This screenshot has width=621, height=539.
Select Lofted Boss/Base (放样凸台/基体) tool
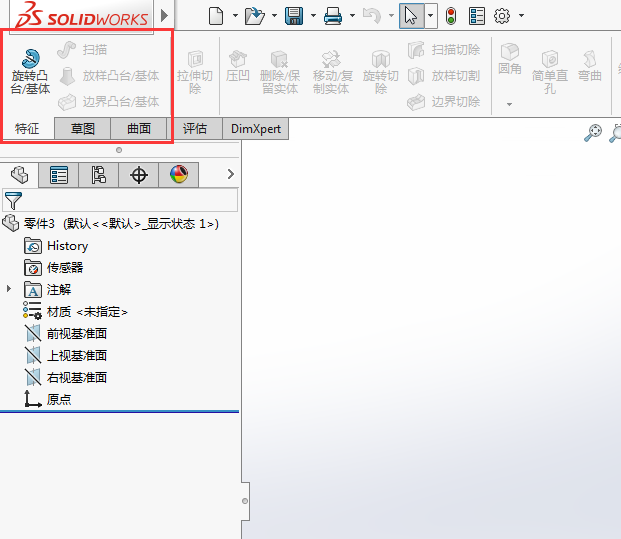(x=109, y=76)
